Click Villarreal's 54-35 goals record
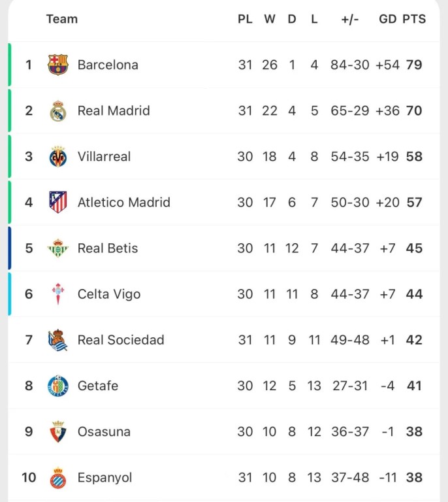448x502 pixels. [350, 156]
